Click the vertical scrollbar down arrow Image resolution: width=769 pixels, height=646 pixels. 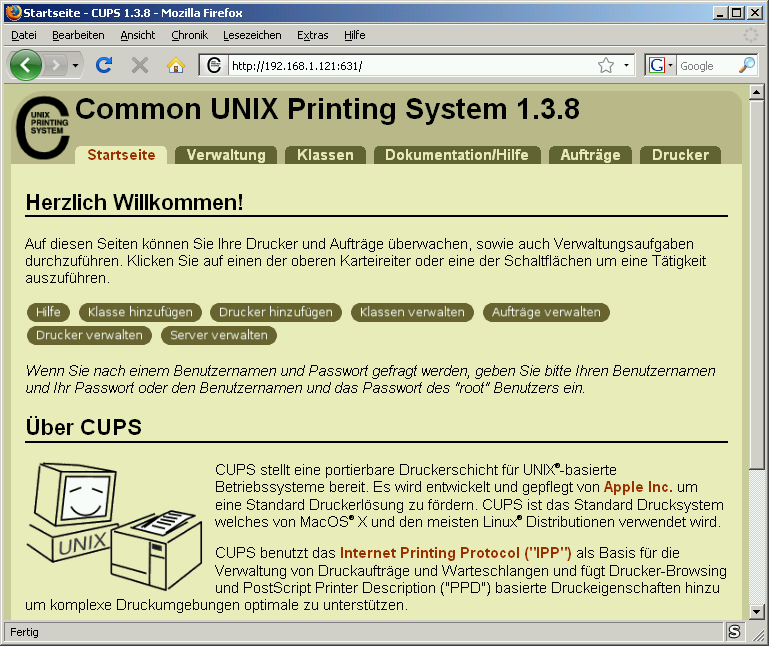click(x=758, y=612)
